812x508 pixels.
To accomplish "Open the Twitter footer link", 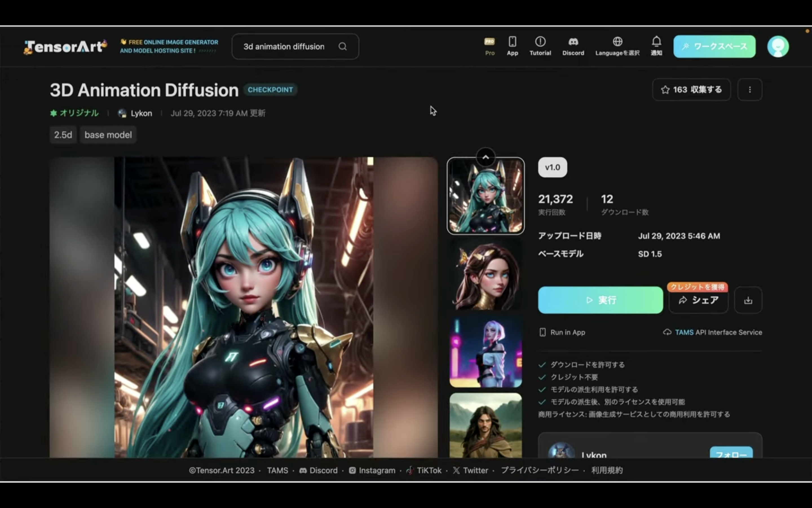I will [x=470, y=470].
